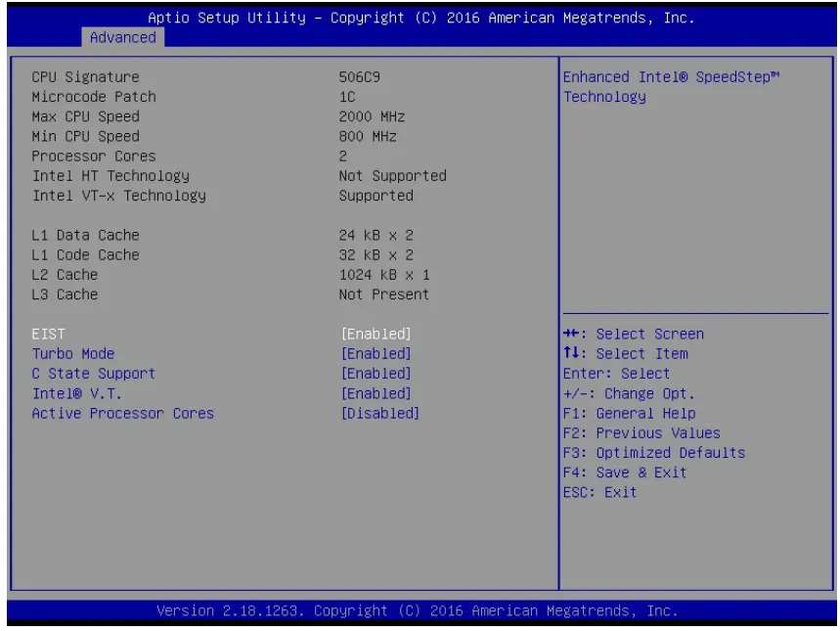Screen dimensions: 840x631
Task: Click the +/-: Change Opt. hint
Action: [x=629, y=393]
